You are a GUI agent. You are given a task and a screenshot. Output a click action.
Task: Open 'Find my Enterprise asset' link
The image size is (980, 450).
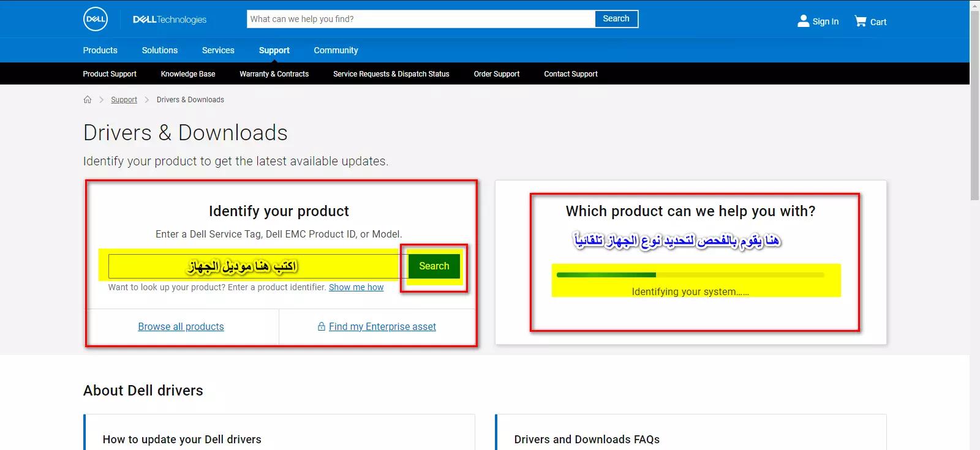(x=382, y=326)
